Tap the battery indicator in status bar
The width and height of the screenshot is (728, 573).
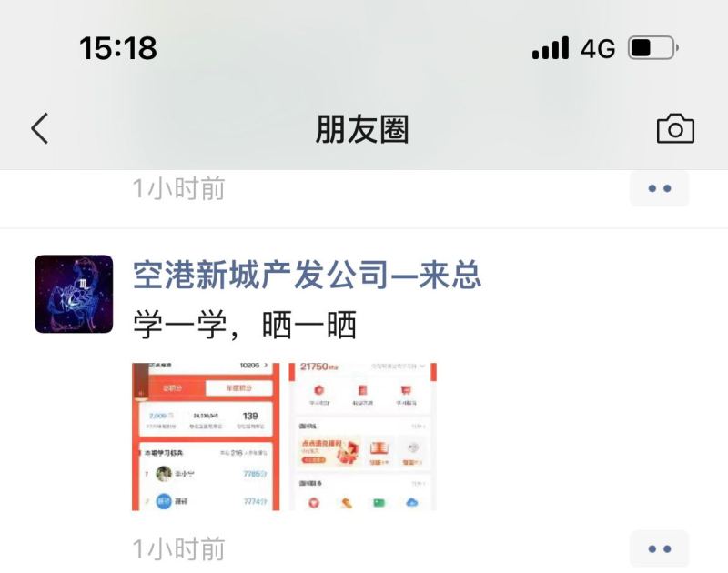653,48
